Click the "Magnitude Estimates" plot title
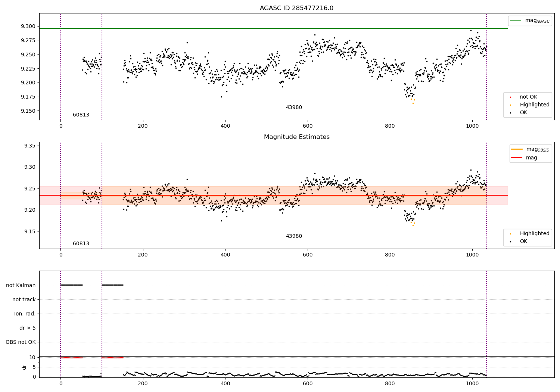Image resolution: width=560 pixels, height=392 pixels. tap(296, 137)
